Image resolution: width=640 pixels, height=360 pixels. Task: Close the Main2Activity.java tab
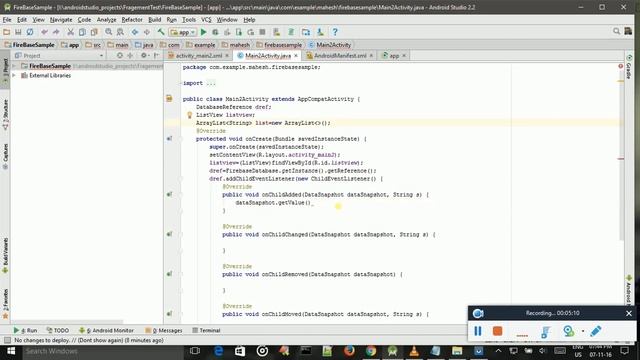[x=296, y=56]
